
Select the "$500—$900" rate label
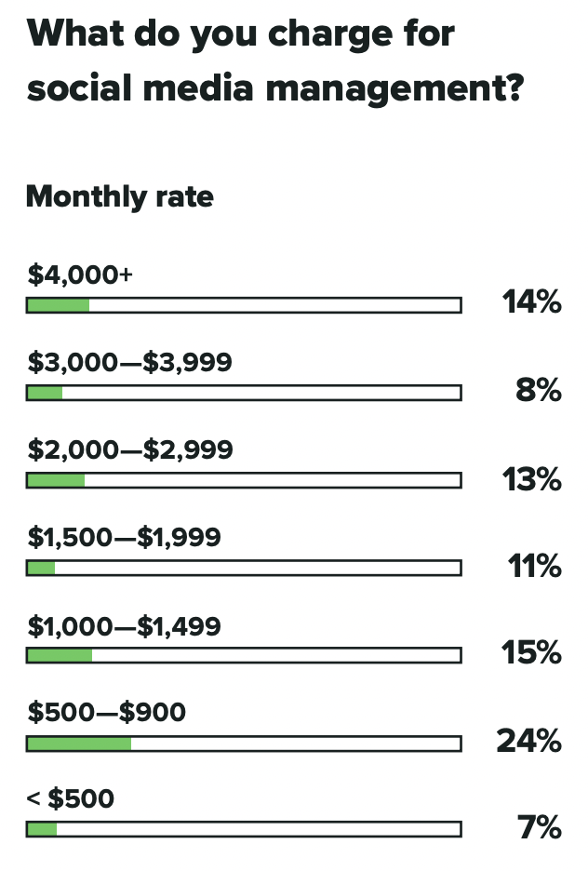pyautogui.click(x=106, y=713)
